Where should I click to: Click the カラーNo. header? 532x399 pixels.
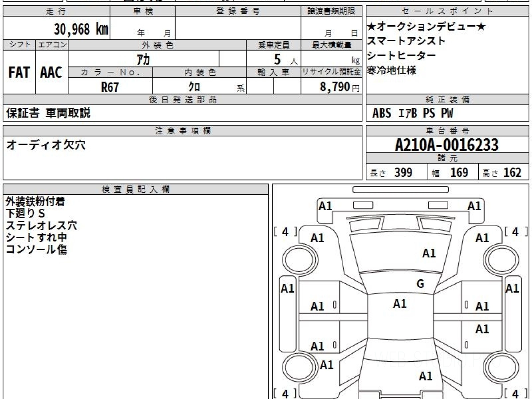(110, 73)
